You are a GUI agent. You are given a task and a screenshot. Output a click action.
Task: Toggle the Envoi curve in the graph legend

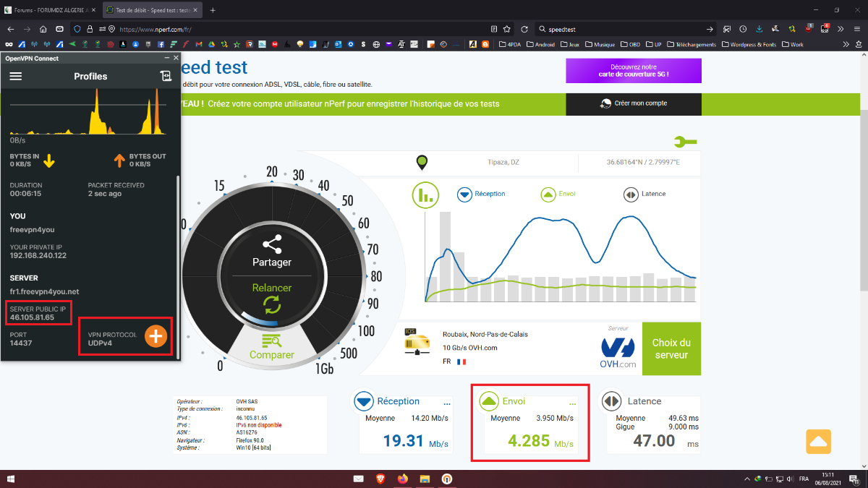(548, 194)
